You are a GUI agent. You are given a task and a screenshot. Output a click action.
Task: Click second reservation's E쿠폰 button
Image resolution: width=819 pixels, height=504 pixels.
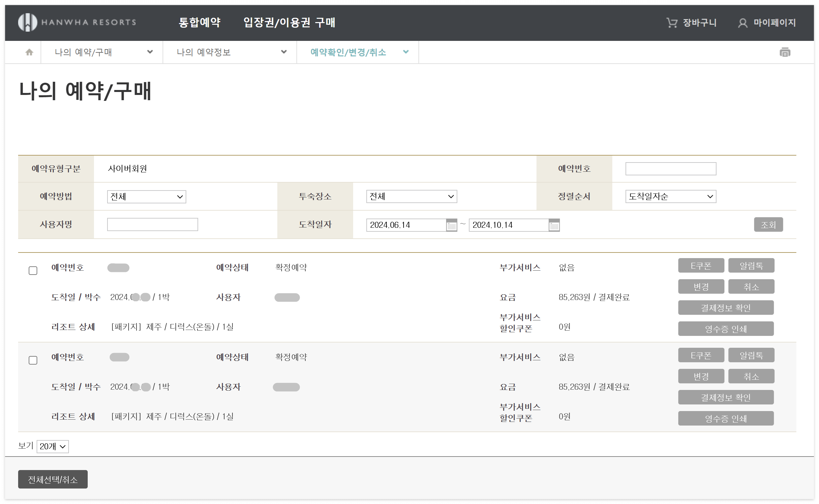701,355
